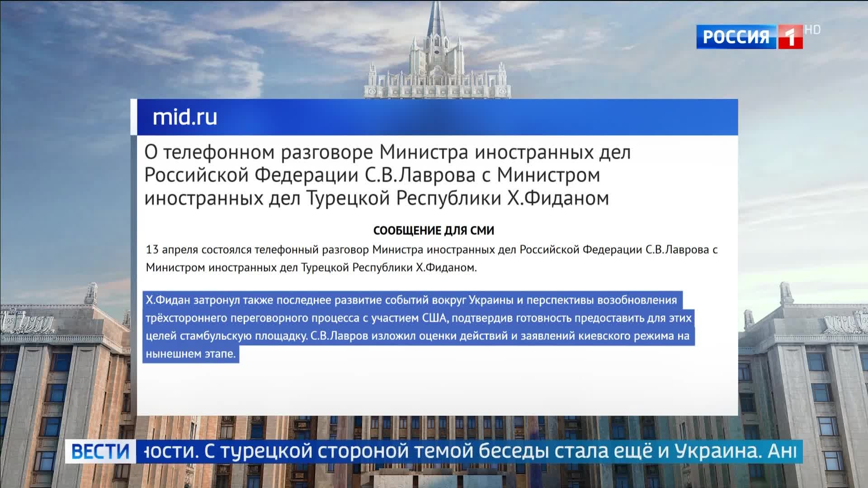Click the headline line 'Российской Федерации С.В.Лаврова с Министром'
Viewport: 868px width, 488px height.
[x=372, y=175]
